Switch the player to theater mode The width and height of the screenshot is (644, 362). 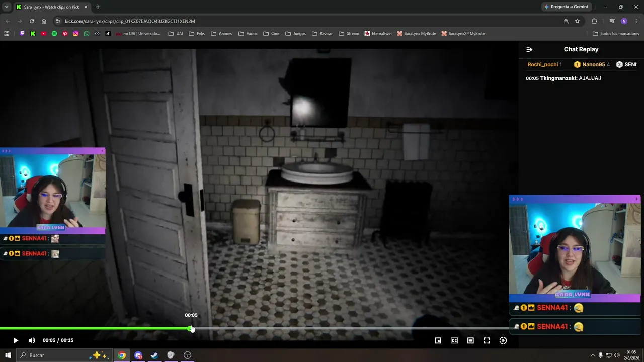coord(470,340)
